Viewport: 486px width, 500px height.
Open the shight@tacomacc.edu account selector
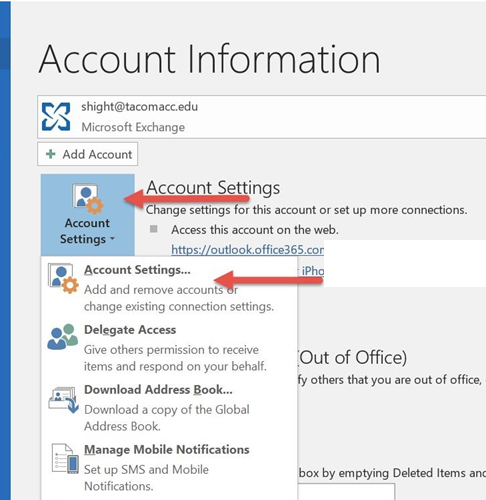coord(262,117)
